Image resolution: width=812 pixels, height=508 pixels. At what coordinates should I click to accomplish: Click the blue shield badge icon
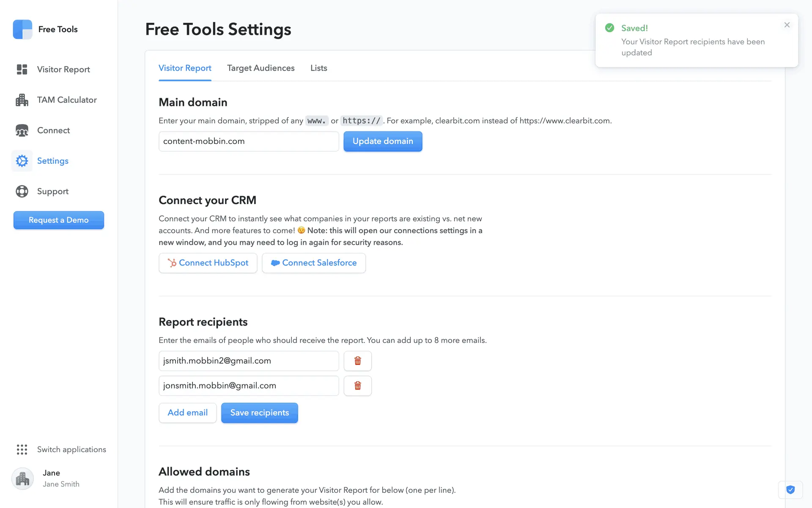(x=790, y=490)
